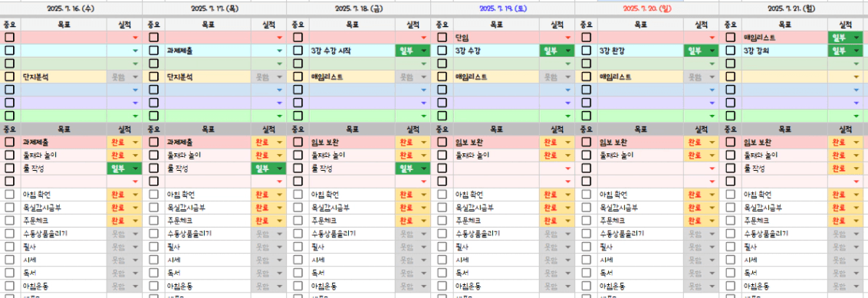
Task: Select 필사 cell on 7. 17 (목)
Action: coord(208,247)
